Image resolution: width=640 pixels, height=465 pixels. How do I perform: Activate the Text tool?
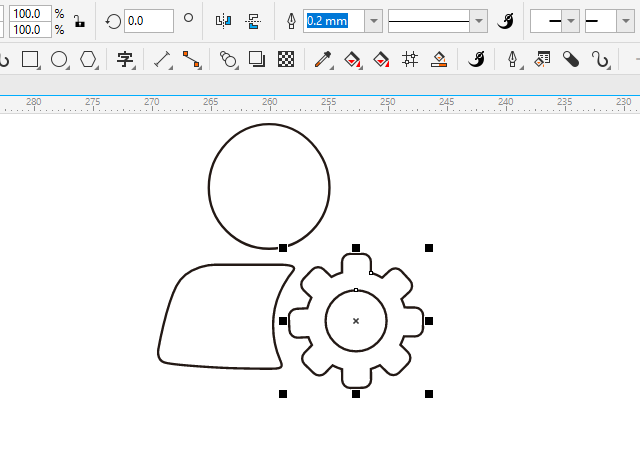(125, 60)
